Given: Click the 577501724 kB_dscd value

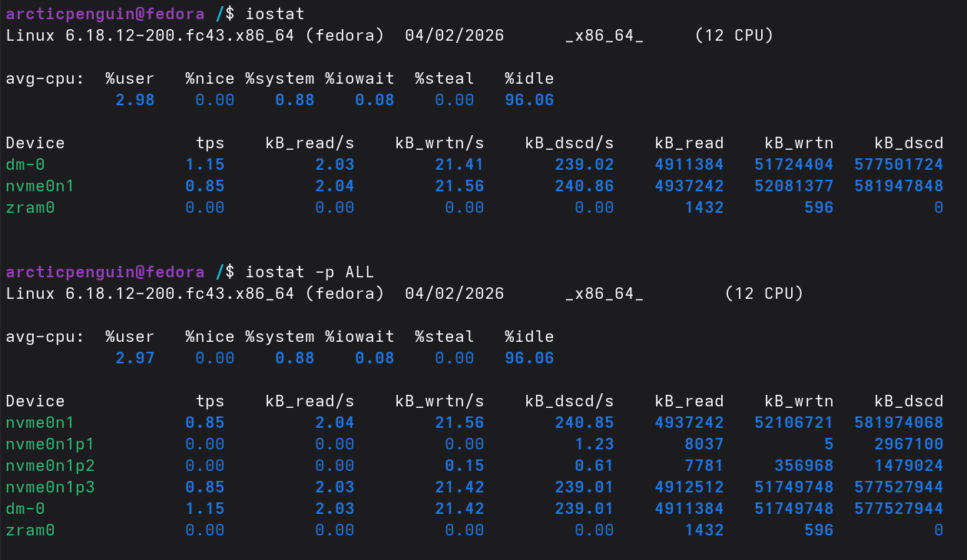Looking at the screenshot, I should (x=898, y=164).
